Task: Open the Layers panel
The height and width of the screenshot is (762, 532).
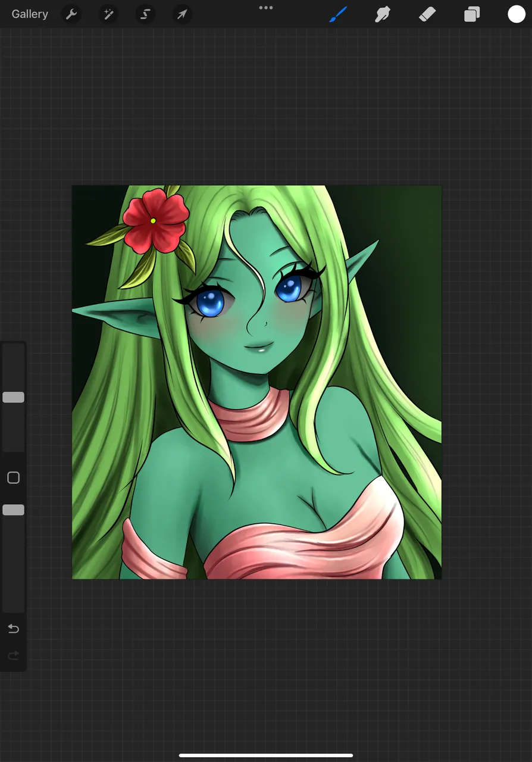Action: [x=472, y=14]
